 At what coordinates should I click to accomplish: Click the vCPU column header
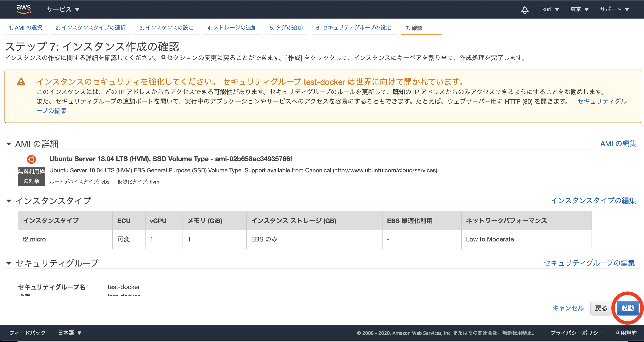(164, 221)
